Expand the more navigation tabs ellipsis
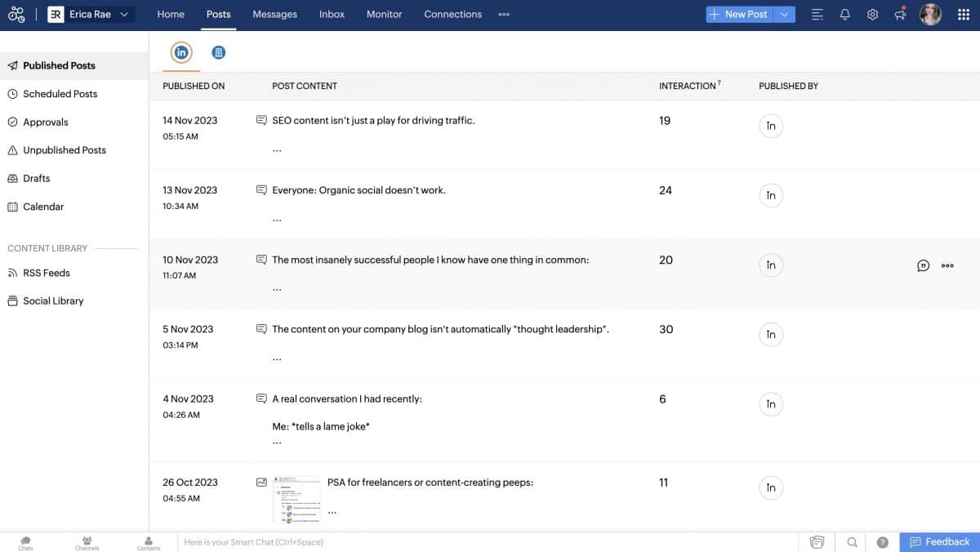This screenshot has height=552, width=980. point(504,15)
